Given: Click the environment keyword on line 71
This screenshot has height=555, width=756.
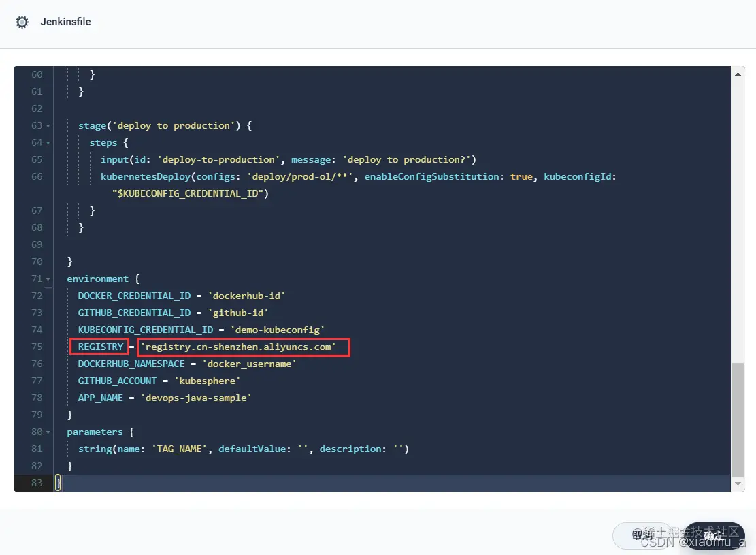Looking at the screenshot, I should [x=98, y=279].
